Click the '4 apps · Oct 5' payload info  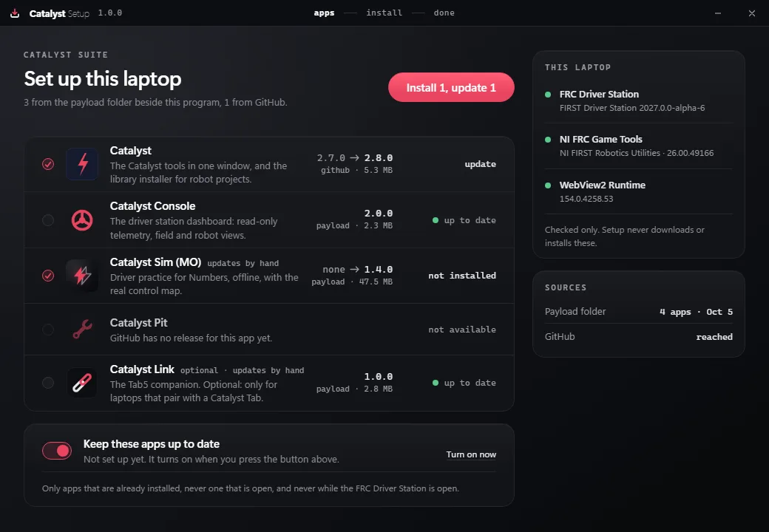[696, 312]
